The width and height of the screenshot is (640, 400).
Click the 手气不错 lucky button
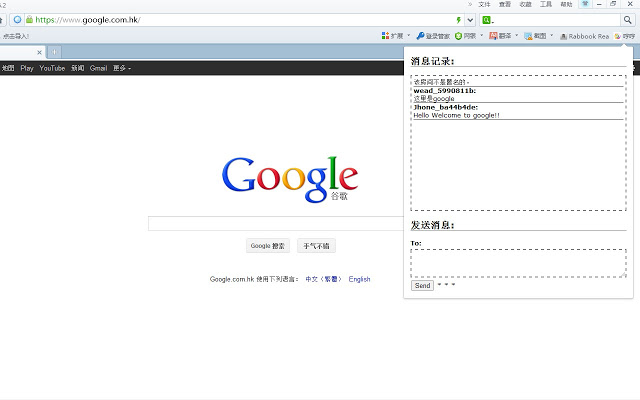click(x=316, y=246)
